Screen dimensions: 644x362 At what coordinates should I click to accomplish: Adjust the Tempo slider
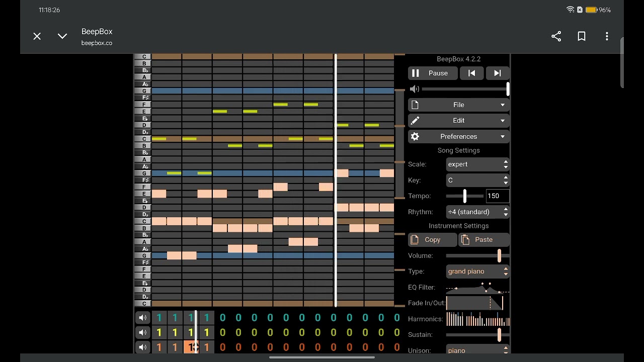tap(465, 196)
